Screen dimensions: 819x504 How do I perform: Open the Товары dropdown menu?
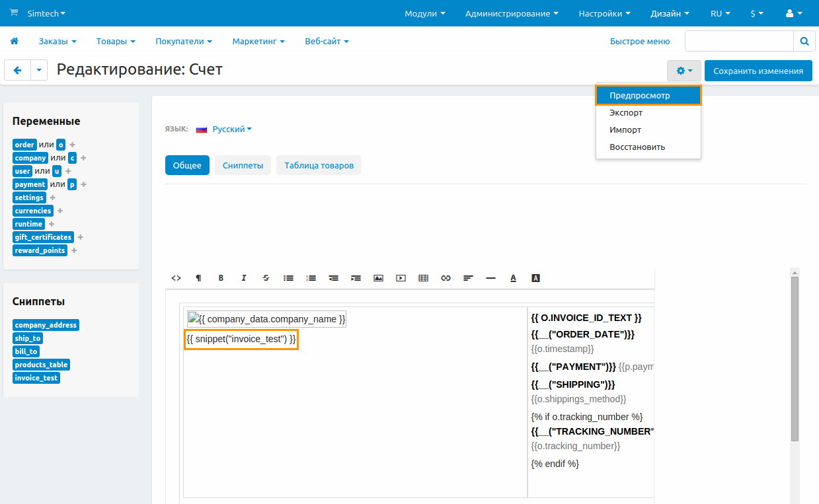[116, 41]
